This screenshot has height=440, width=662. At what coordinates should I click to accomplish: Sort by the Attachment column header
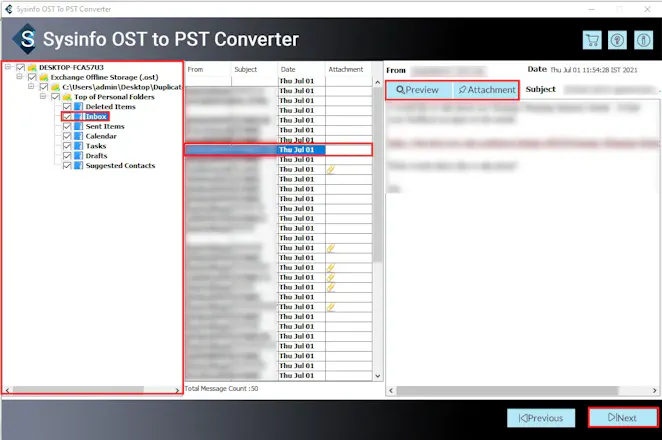pyautogui.click(x=348, y=69)
